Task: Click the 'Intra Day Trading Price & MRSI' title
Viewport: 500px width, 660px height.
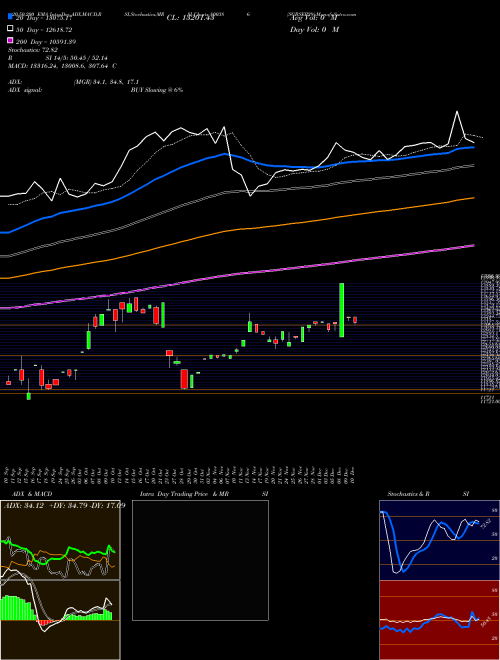Action: 204,494
